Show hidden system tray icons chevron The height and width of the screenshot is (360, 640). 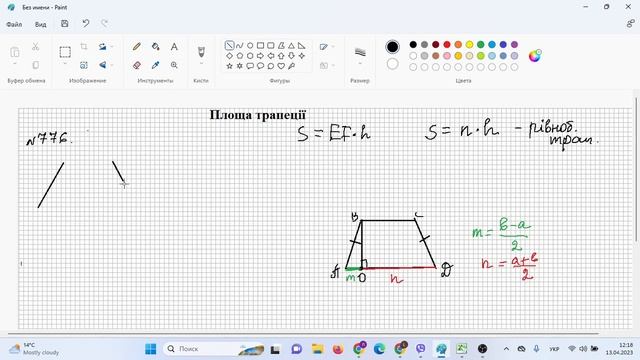pyautogui.click(x=506, y=349)
